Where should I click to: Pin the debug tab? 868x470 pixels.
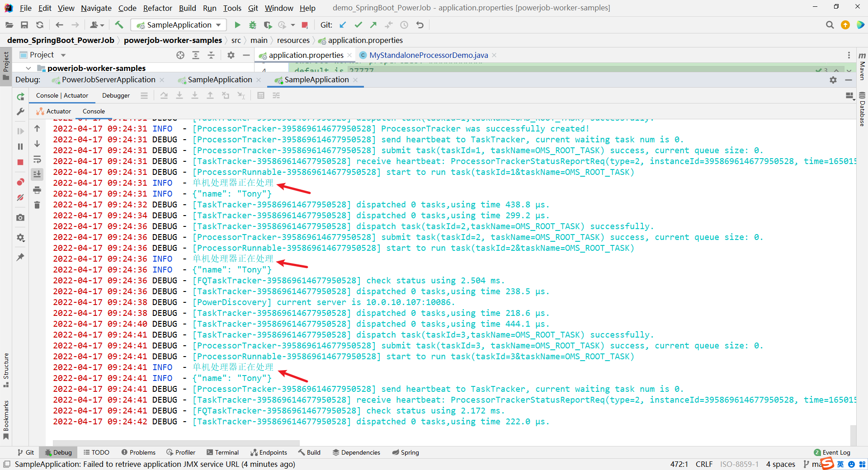(20, 257)
